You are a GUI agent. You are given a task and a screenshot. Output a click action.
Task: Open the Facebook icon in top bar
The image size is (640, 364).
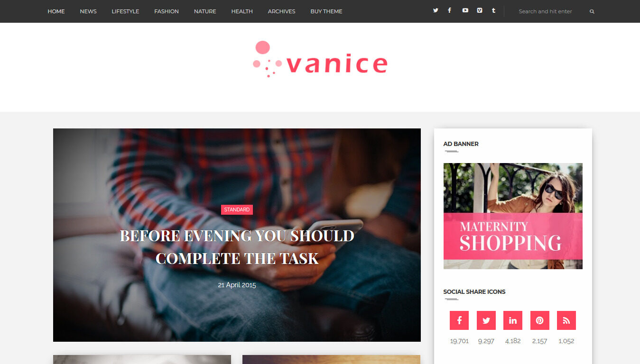(x=449, y=10)
